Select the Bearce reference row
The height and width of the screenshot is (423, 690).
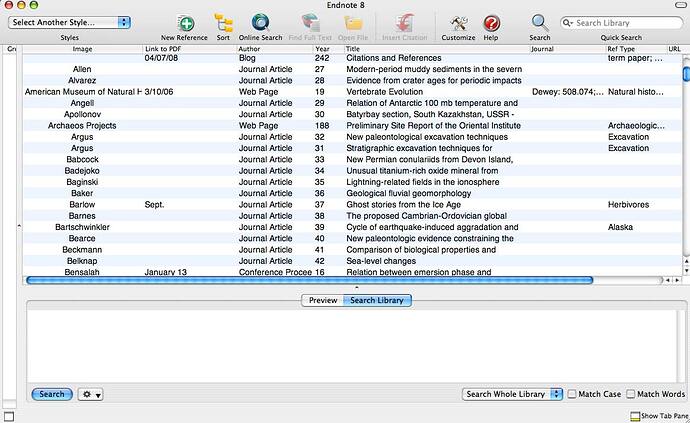click(x=352, y=239)
